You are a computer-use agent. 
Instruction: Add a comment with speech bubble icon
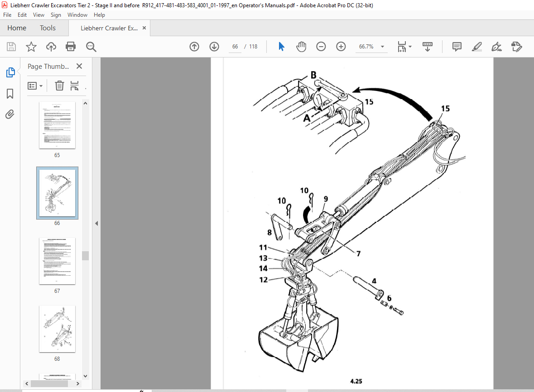[457, 47]
